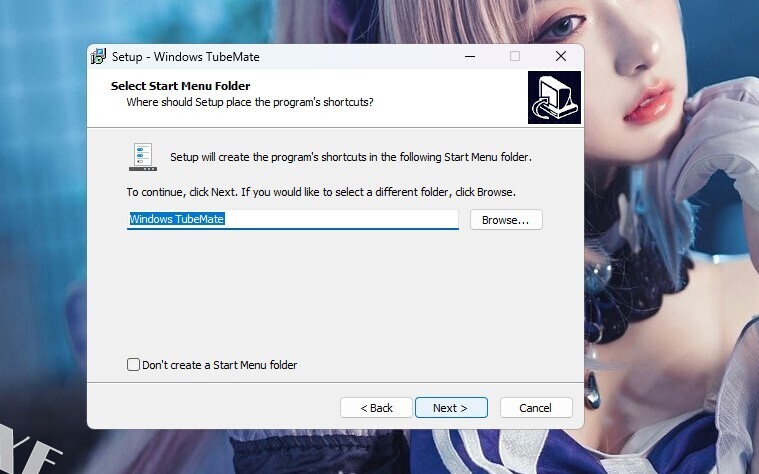This screenshot has height=474, width=759.
Task: Minimize the Setup window
Action: tap(470, 57)
